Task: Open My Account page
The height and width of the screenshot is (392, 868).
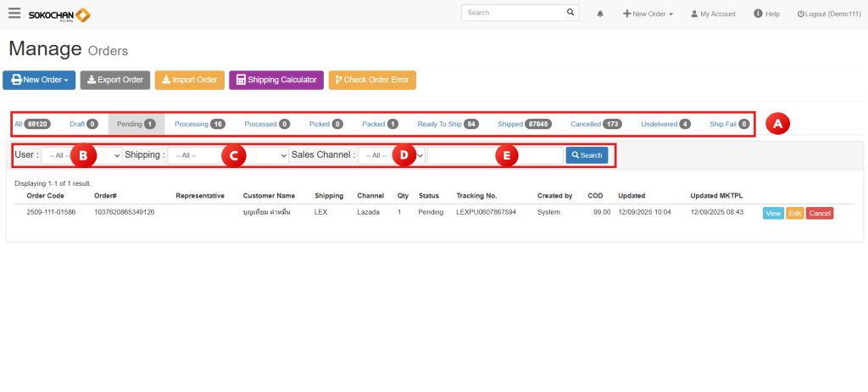Action: 713,14
